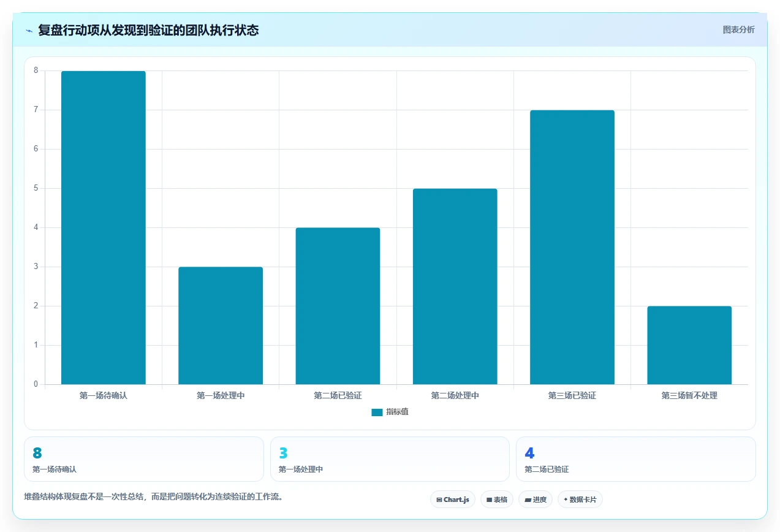Click the 第一场待确认 caption in data card
The height and width of the screenshot is (532, 780).
(55, 469)
